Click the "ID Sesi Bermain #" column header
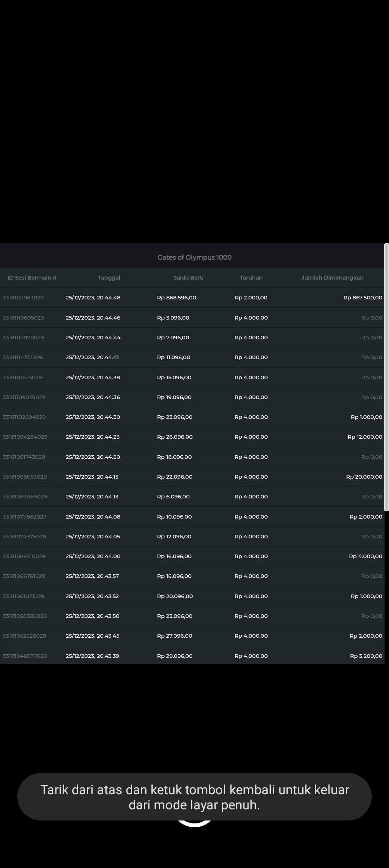Viewport: 389px width, 868px height. [32, 278]
